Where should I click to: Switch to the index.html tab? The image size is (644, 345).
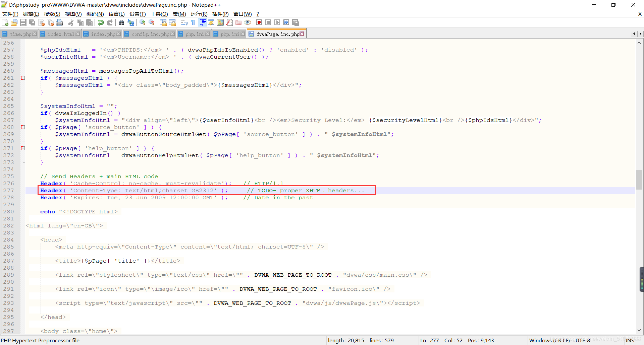point(60,34)
